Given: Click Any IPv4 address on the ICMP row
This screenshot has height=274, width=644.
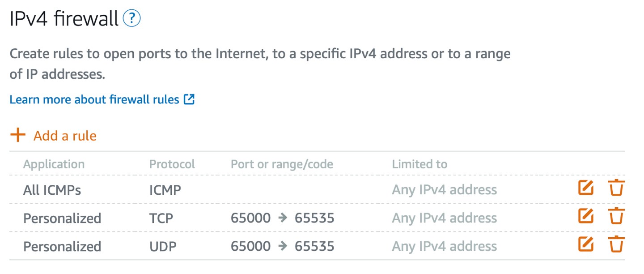Looking at the screenshot, I should (444, 189).
